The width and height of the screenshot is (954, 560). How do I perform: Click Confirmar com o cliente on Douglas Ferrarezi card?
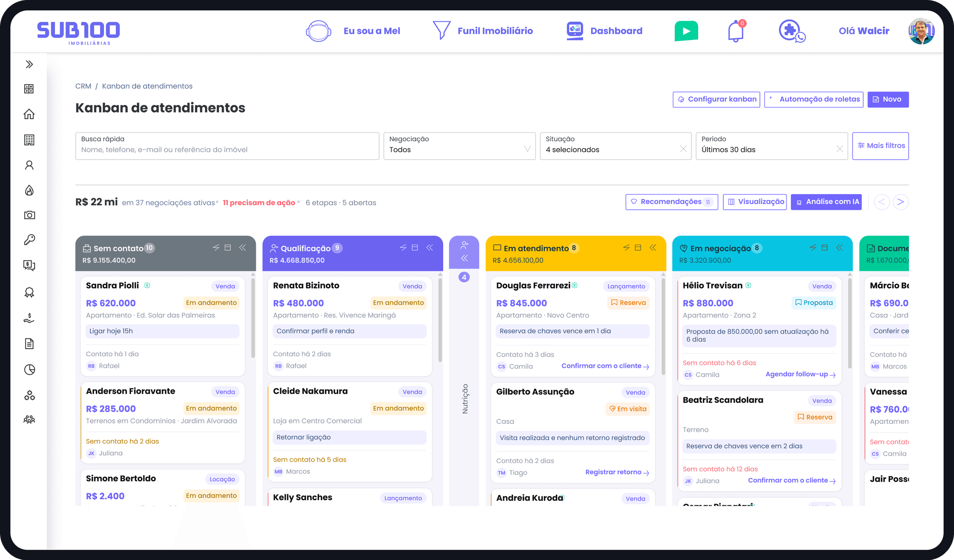605,366
